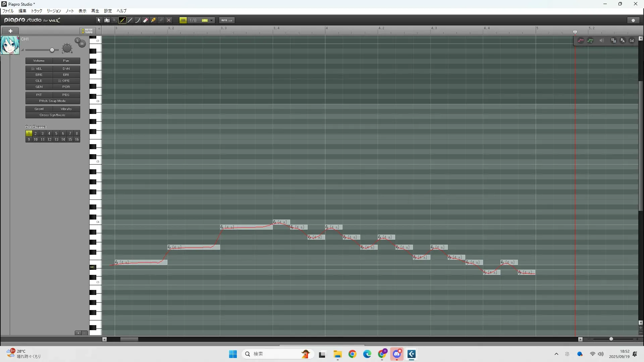Select the curve drawing tool
This screenshot has width=644, height=362.
[138, 20]
